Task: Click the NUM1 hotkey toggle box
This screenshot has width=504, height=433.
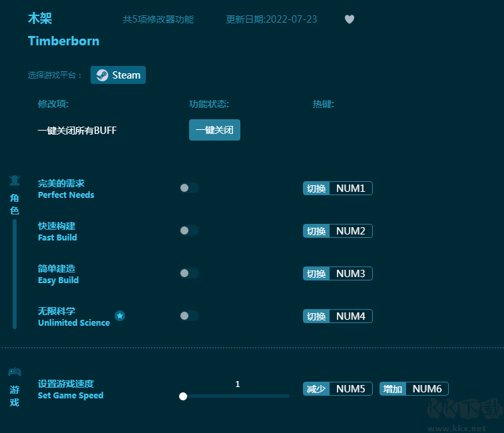Action: [338, 189]
